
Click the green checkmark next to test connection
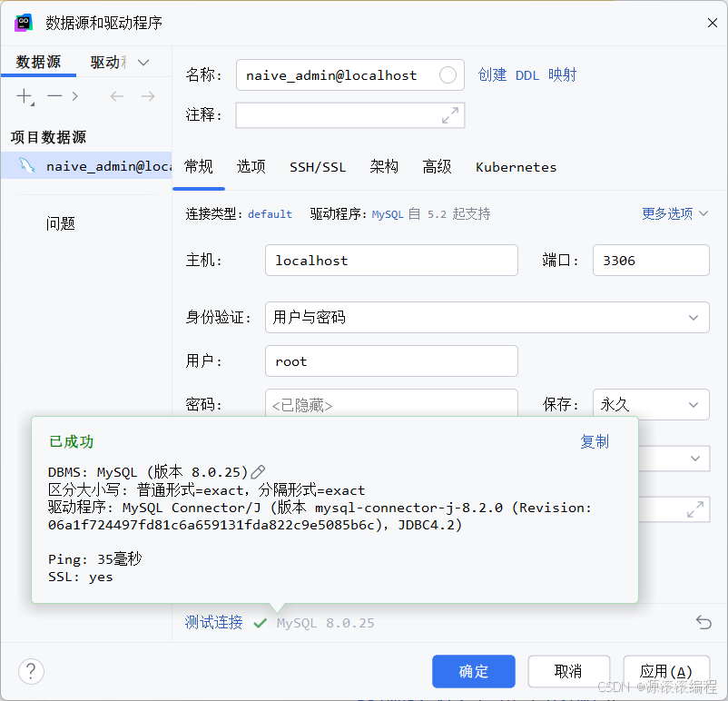tap(260, 623)
